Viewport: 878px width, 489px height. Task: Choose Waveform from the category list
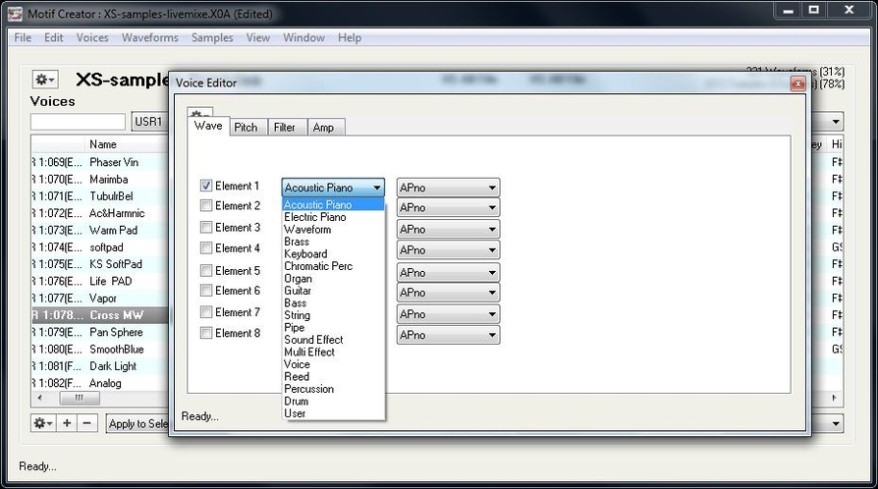(333, 229)
